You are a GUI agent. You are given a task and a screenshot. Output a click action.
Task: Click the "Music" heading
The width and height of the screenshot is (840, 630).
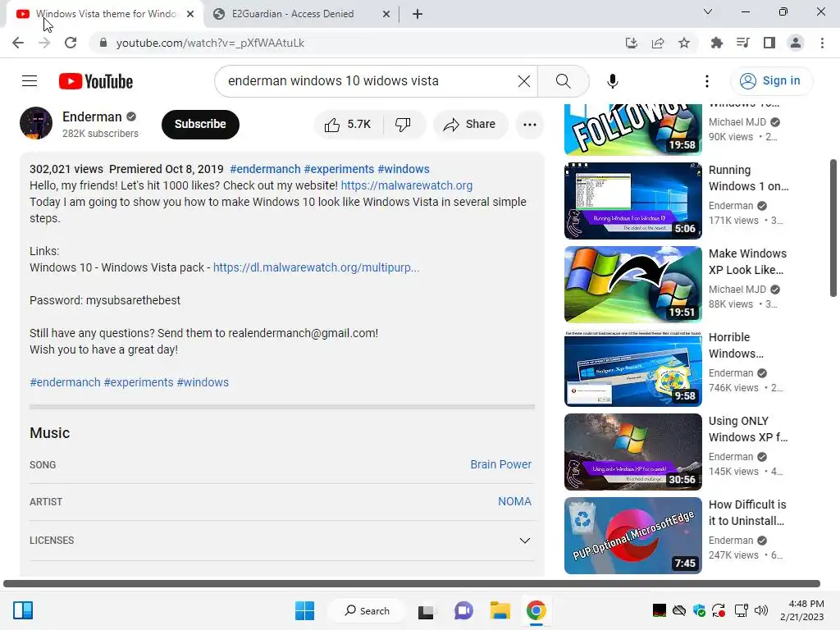[50, 433]
